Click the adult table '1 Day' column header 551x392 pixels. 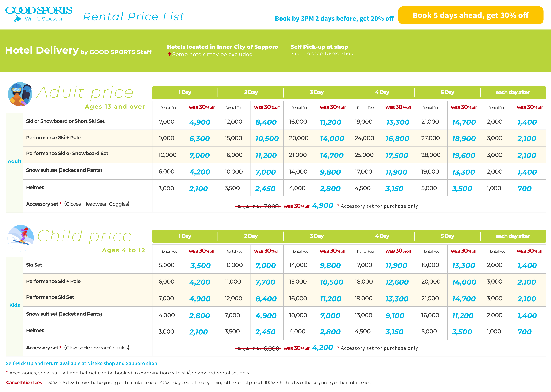tap(185, 92)
